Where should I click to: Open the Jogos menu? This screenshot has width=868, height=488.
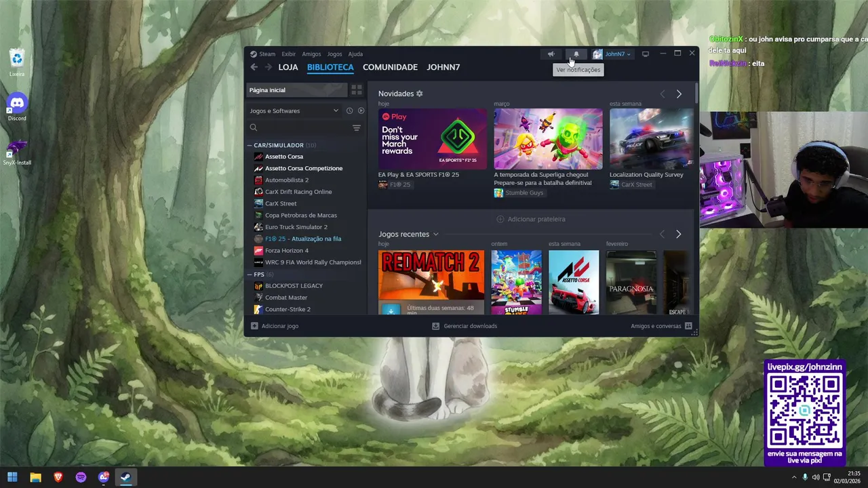coord(334,54)
